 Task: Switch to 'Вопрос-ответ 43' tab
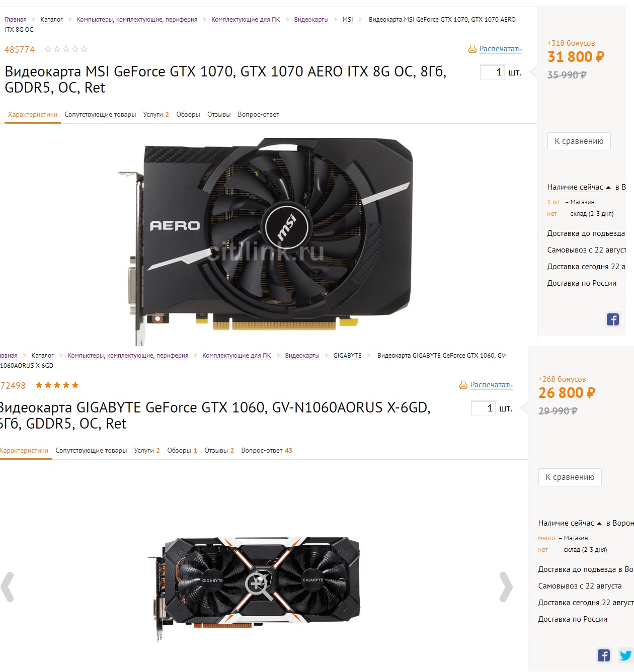267,451
